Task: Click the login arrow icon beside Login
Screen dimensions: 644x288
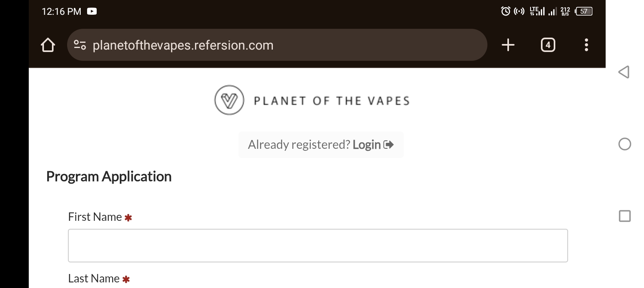Action: click(388, 144)
